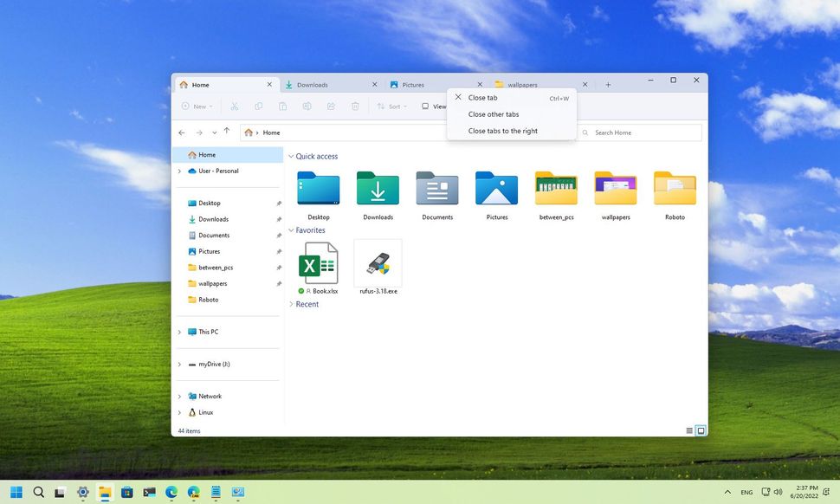
Task: Click the Paste icon in the toolbar
Action: pyautogui.click(x=282, y=106)
